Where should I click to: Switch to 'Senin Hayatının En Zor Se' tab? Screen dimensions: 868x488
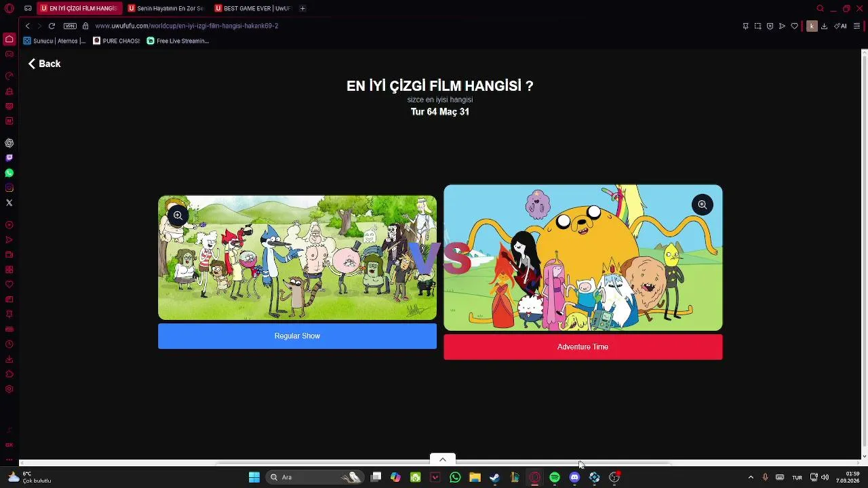point(166,8)
